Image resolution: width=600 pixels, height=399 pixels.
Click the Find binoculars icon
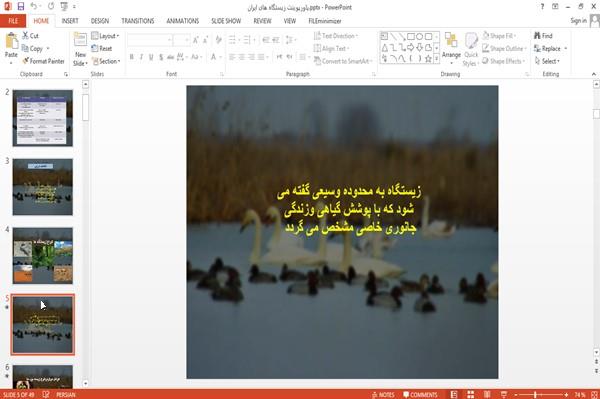537,36
